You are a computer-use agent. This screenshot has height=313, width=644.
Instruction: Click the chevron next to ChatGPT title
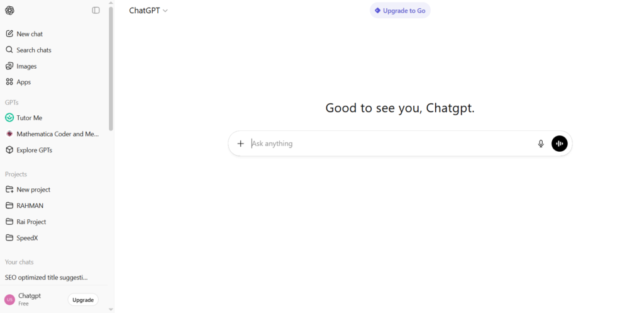tap(165, 11)
